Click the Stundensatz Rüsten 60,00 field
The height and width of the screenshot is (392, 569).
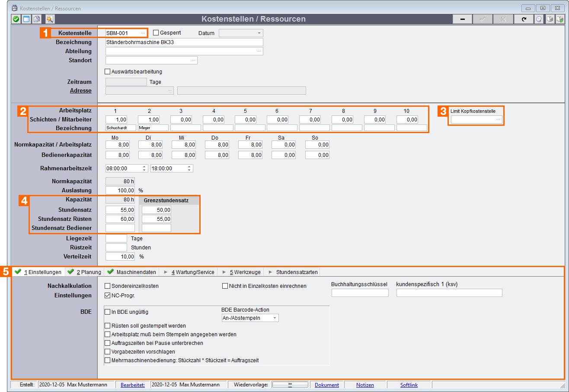pos(120,219)
